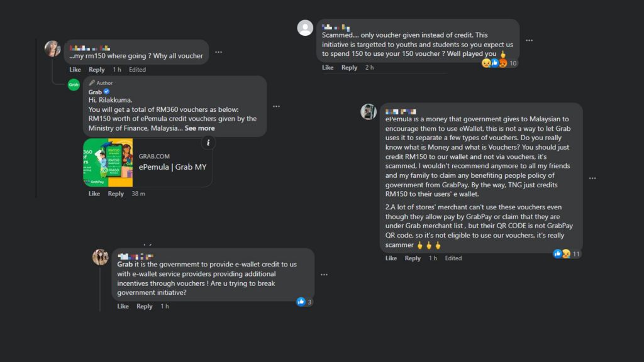The width and height of the screenshot is (644, 362).
Task: Open three-dot menu beside Grab's author reply
Action: pos(276,107)
